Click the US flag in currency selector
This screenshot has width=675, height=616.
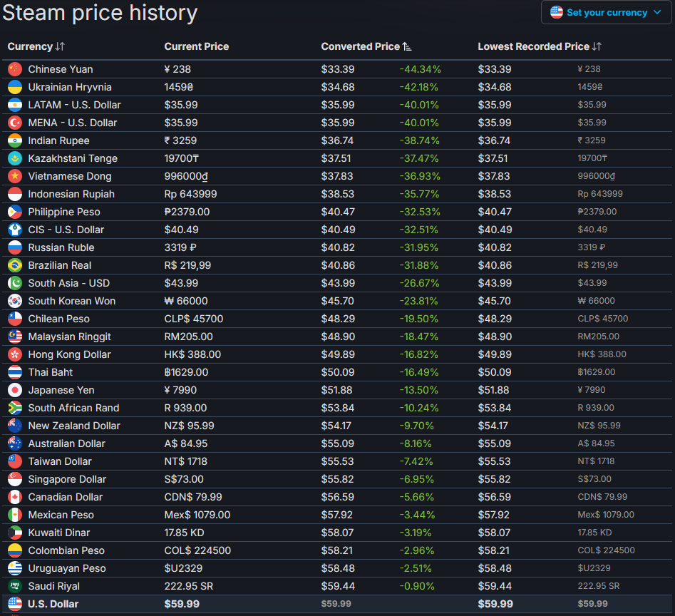click(556, 12)
